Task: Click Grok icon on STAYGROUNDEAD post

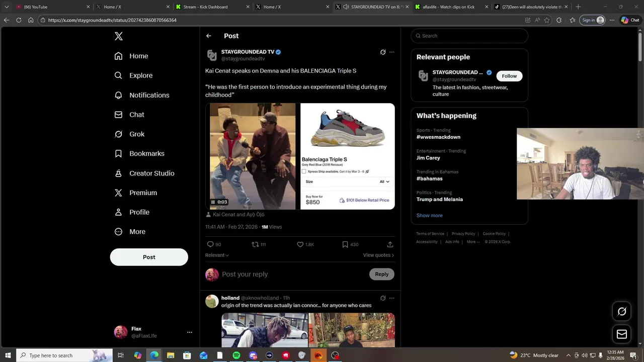Action: (x=383, y=52)
